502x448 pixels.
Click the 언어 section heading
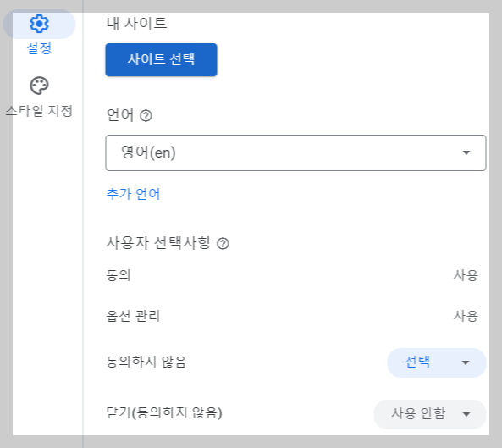click(x=120, y=115)
